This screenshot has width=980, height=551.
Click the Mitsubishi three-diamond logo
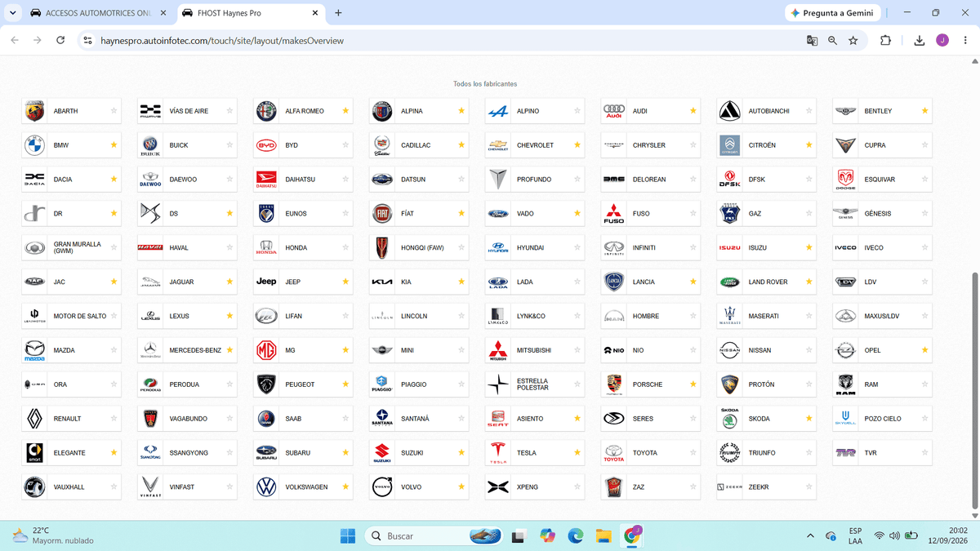498,351
